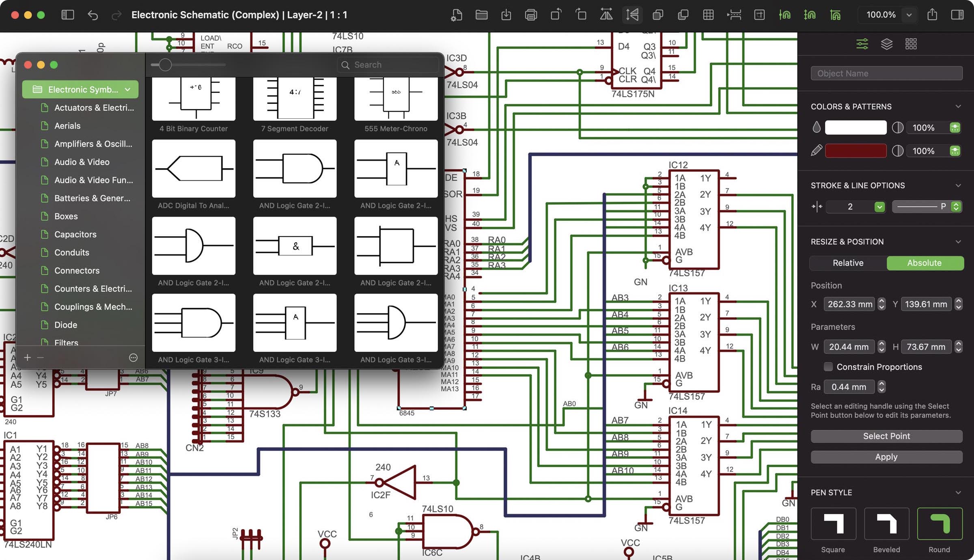Click the print icon in toolbar

click(x=531, y=15)
